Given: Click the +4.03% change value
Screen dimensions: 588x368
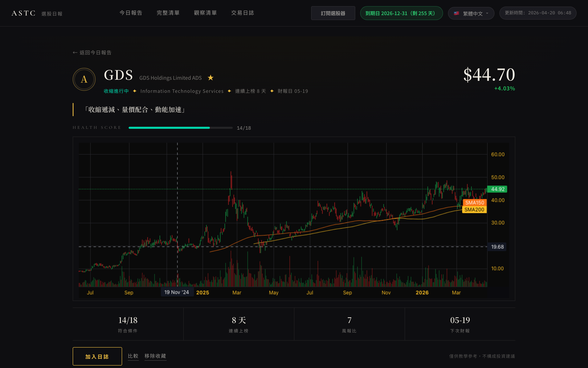Looking at the screenshot, I should pos(504,88).
